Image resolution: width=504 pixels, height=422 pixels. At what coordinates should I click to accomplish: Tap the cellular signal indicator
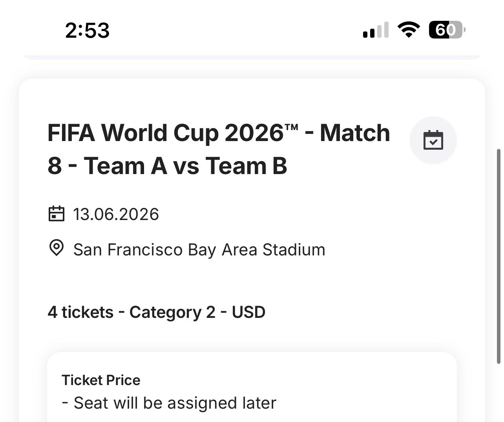tap(375, 31)
